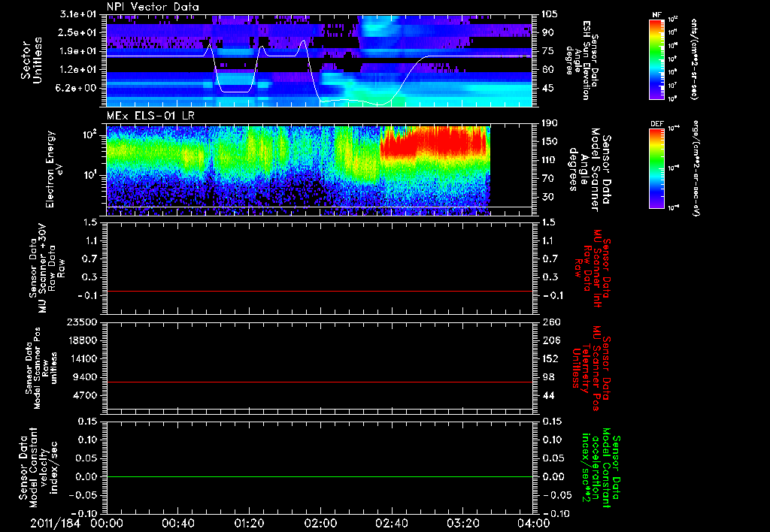Click the red line in Model Scanner Pos plot
Viewport: 770px width, 532px height.
319,382
